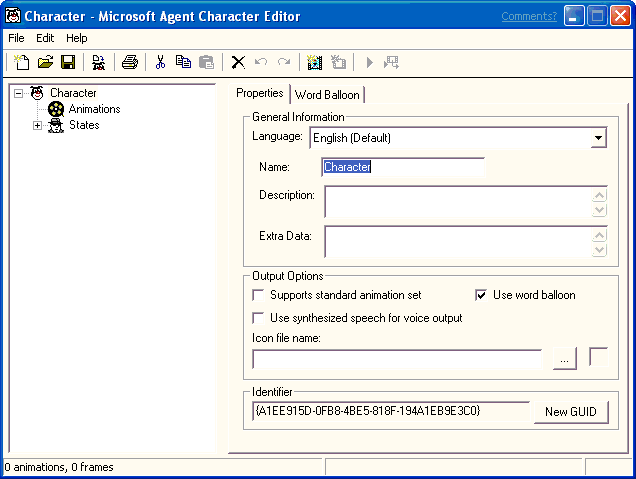The image size is (636, 479).
Task: Click the New Frame toolbar icon
Action: (338, 62)
